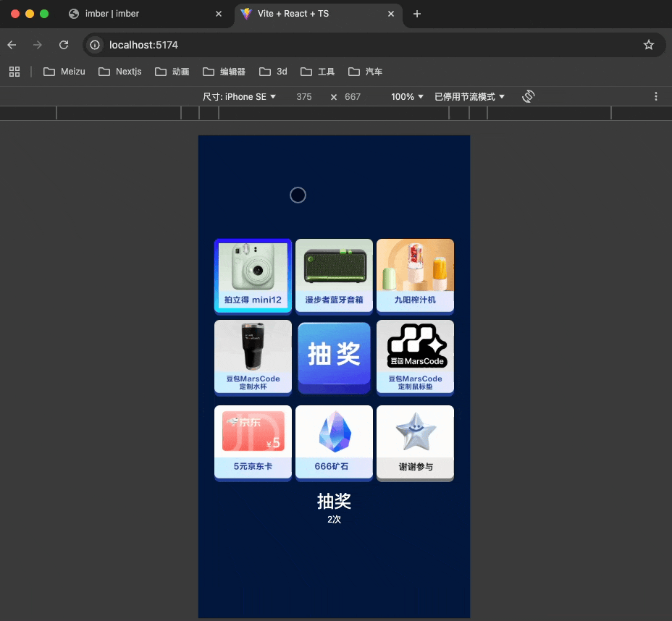
Task: Close the Vite + React + TS tab
Action: click(391, 14)
